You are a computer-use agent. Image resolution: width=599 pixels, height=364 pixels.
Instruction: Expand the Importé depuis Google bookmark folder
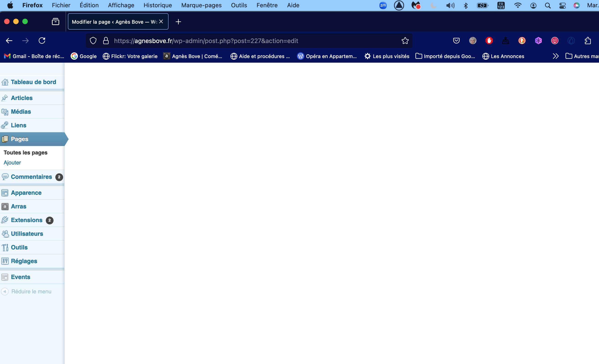click(x=445, y=56)
